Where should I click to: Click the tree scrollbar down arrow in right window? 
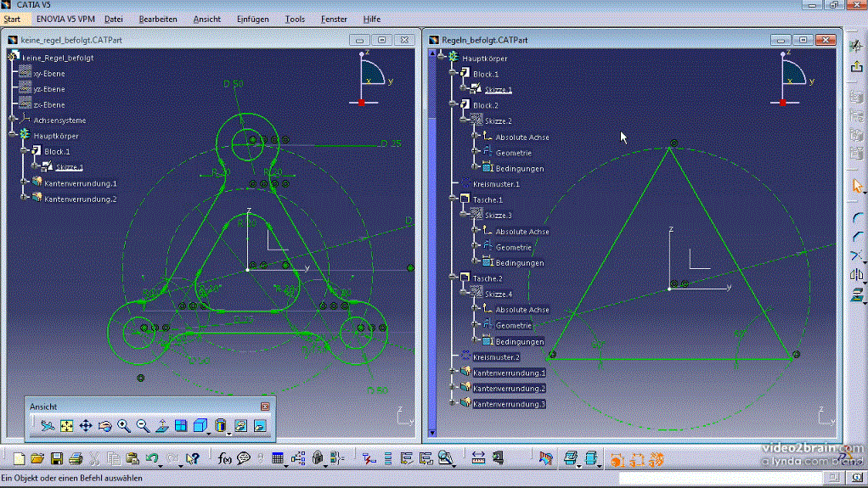pos(432,433)
